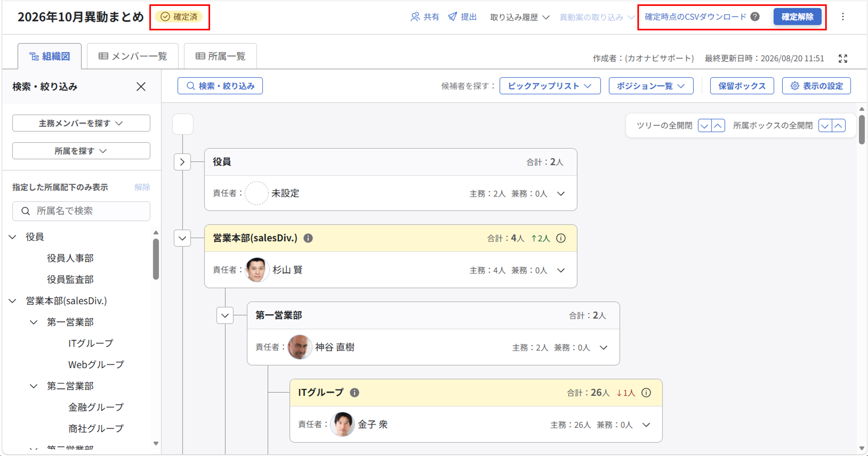Collapse 第二営業部 in the sidebar tree
868x456 pixels.
[x=33, y=386]
